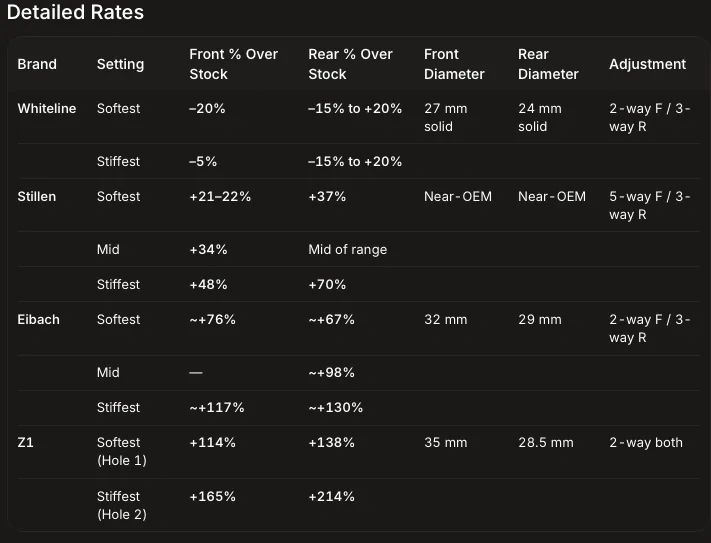Screen dimensions: 711x543
Task: Click the Mid of range cell
Action: point(348,250)
